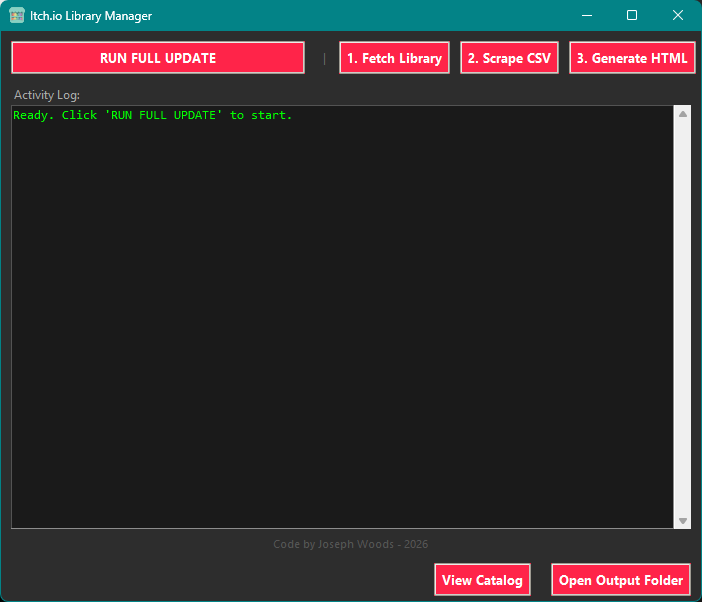Click the 'Ready. Click 'RUN FULL UPDATE' to start.' log line
This screenshot has width=702, height=602.
[x=153, y=115]
